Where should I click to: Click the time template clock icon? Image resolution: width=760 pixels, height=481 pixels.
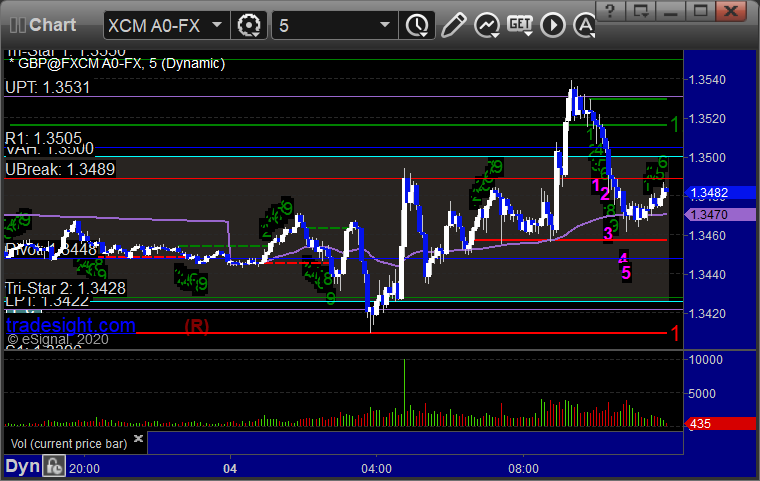click(x=416, y=25)
